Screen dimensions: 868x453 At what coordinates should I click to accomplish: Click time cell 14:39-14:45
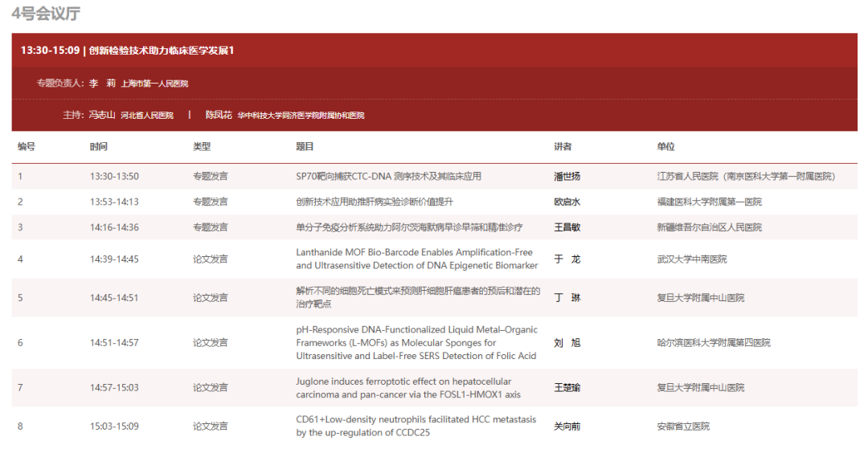point(115,259)
